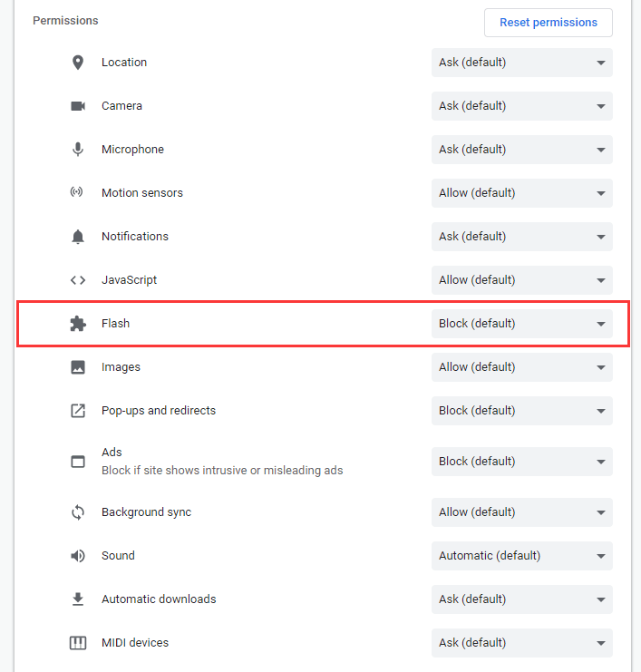The width and height of the screenshot is (641, 672).
Task: Change the JavaScript permission setting
Action: (x=522, y=280)
